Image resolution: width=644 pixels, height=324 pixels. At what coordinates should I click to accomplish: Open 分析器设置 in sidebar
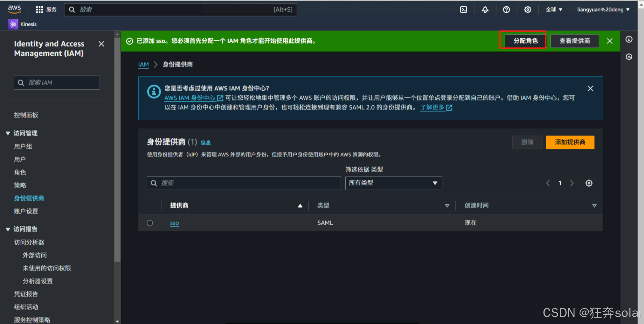click(38, 281)
